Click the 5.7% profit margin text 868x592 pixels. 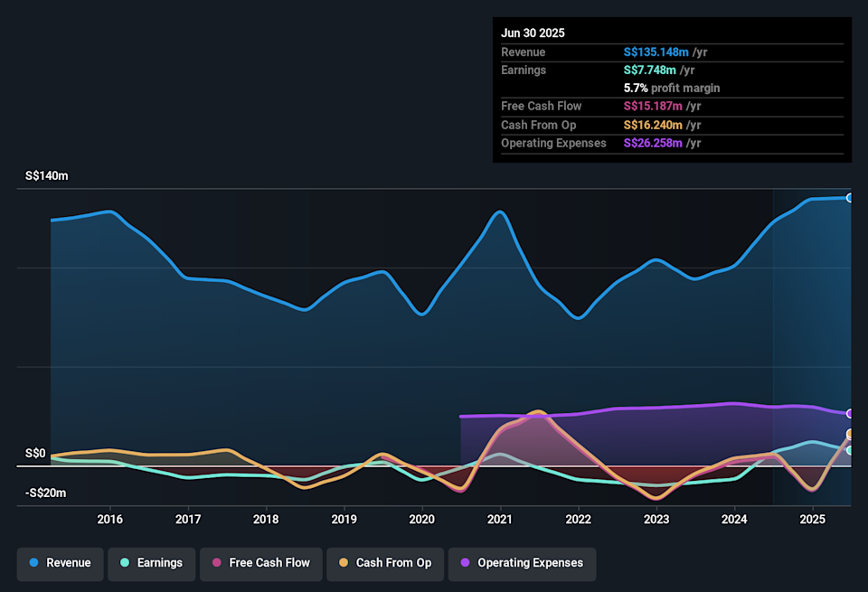(x=672, y=88)
